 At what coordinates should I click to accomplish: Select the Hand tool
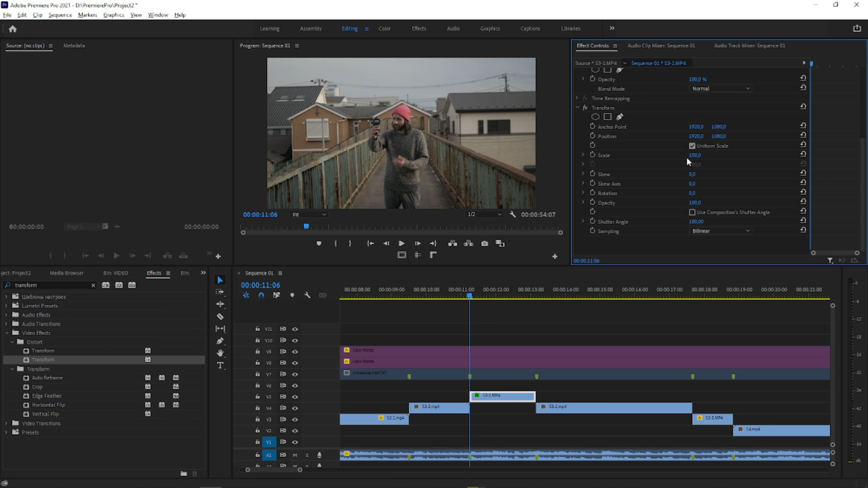click(220, 353)
